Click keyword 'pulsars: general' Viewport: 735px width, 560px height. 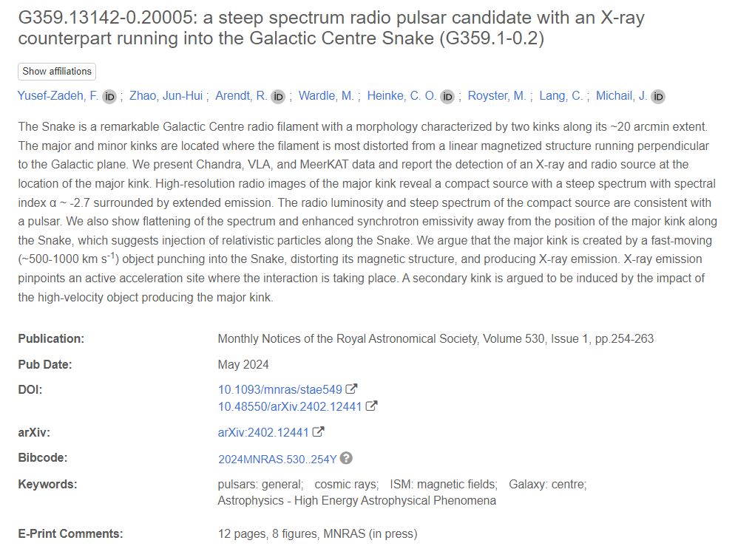click(260, 484)
